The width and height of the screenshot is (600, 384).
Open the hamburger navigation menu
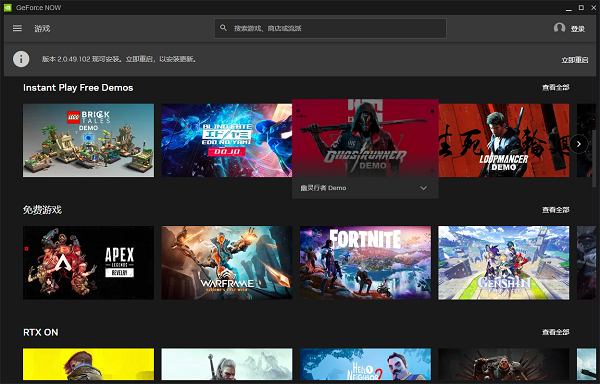tap(17, 28)
